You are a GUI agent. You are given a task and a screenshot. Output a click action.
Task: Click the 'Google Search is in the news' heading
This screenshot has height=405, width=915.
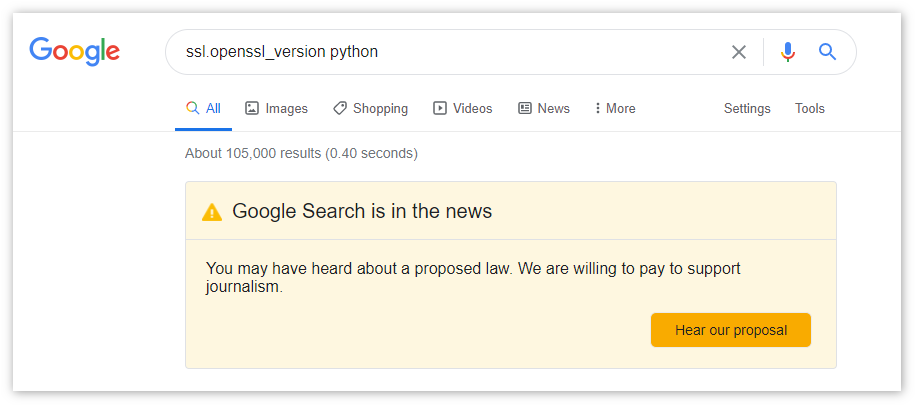362,211
